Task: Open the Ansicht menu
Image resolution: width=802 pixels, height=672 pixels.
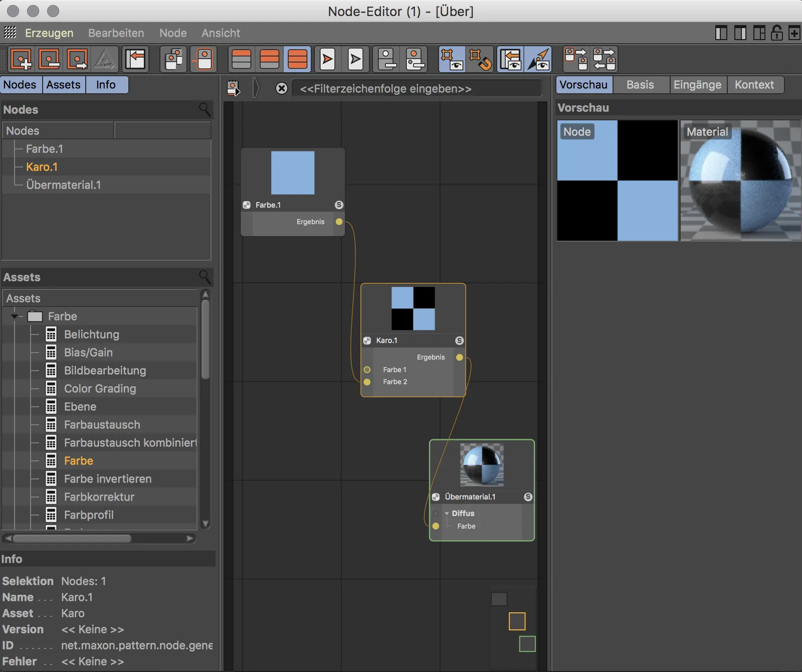Action: [221, 33]
